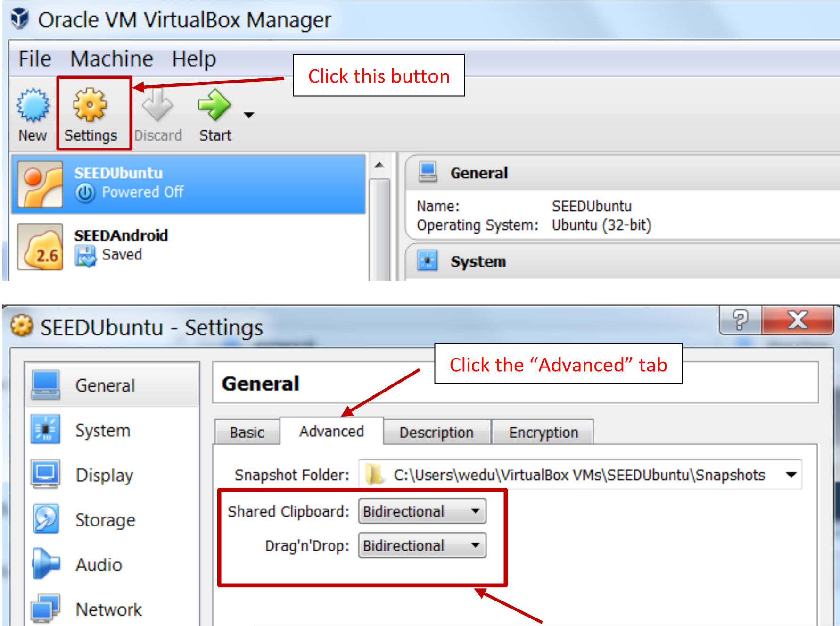The height and width of the screenshot is (626, 840).
Task: Click the Settings dialog help question button
Action: [741, 320]
